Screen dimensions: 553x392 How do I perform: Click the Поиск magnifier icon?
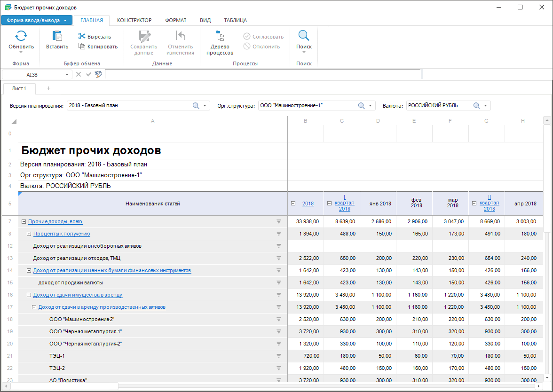[x=304, y=36]
